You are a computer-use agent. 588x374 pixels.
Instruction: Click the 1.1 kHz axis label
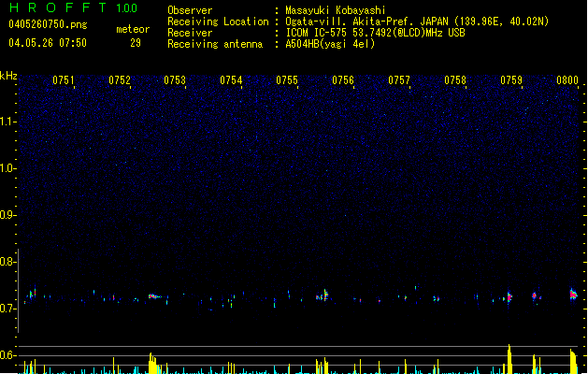(8, 122)
